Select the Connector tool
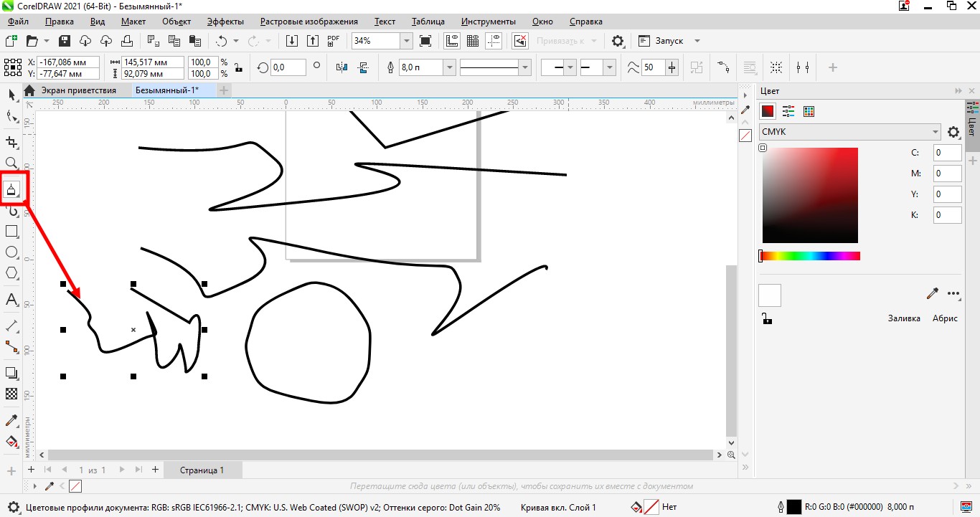This screenshot has width=980, height=517. click(11, 347)
